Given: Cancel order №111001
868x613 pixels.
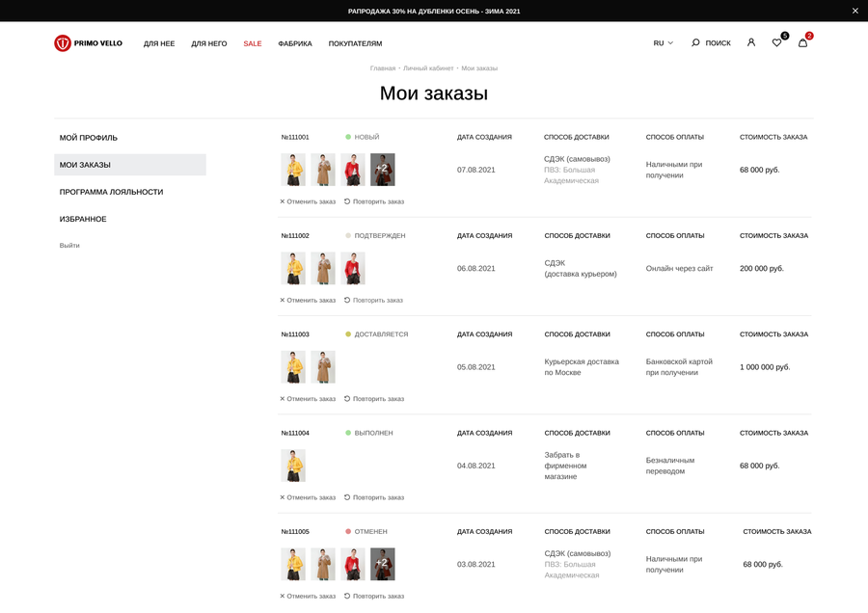Looking at the screenshot, I should [308, 201].
